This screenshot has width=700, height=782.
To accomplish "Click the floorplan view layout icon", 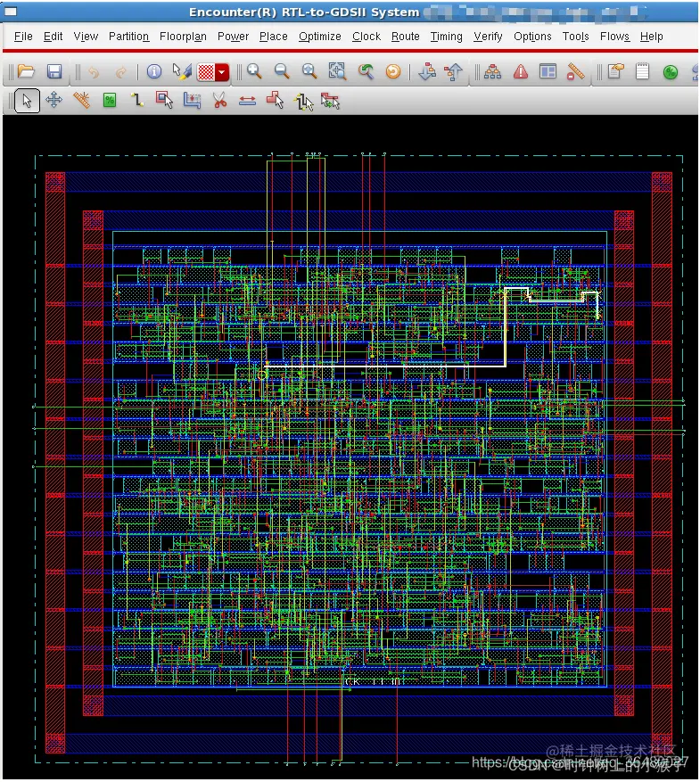I will coord(548,71).
